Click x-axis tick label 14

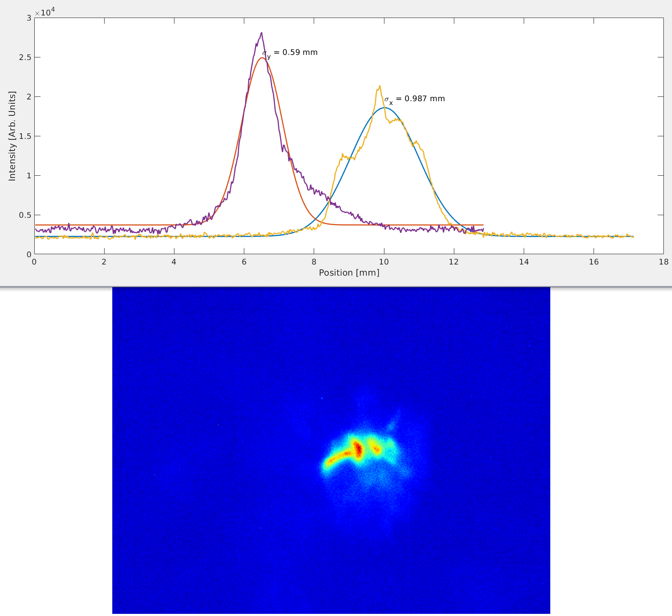[524, 262]
